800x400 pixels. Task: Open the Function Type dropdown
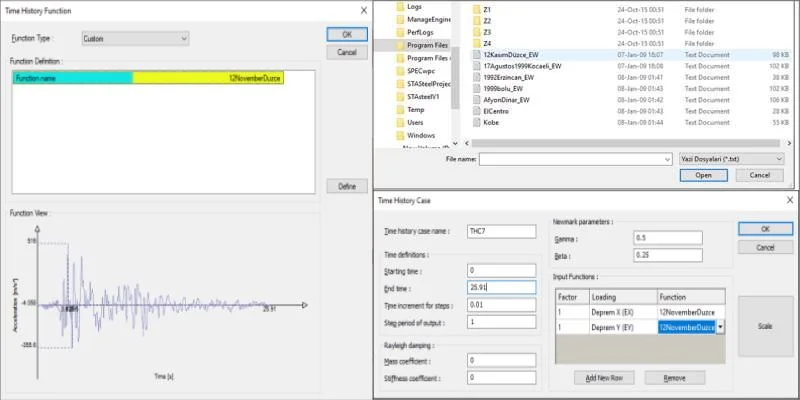point(135,39)
